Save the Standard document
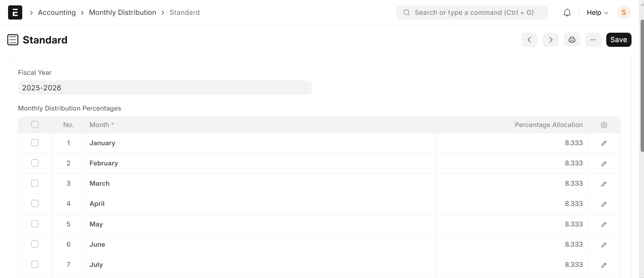Image resolution: width=644 pixels, height=278 pixels. click(x=619, y=40)
